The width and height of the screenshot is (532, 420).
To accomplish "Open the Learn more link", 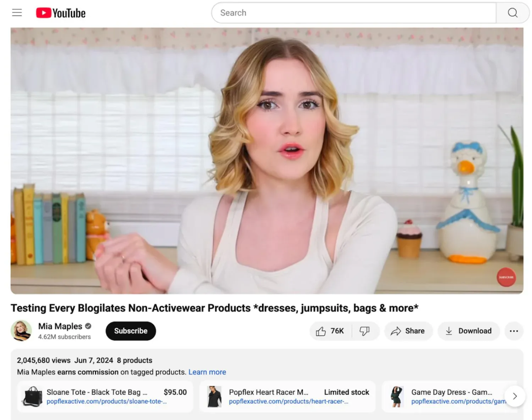I will [x=207, y=372].
